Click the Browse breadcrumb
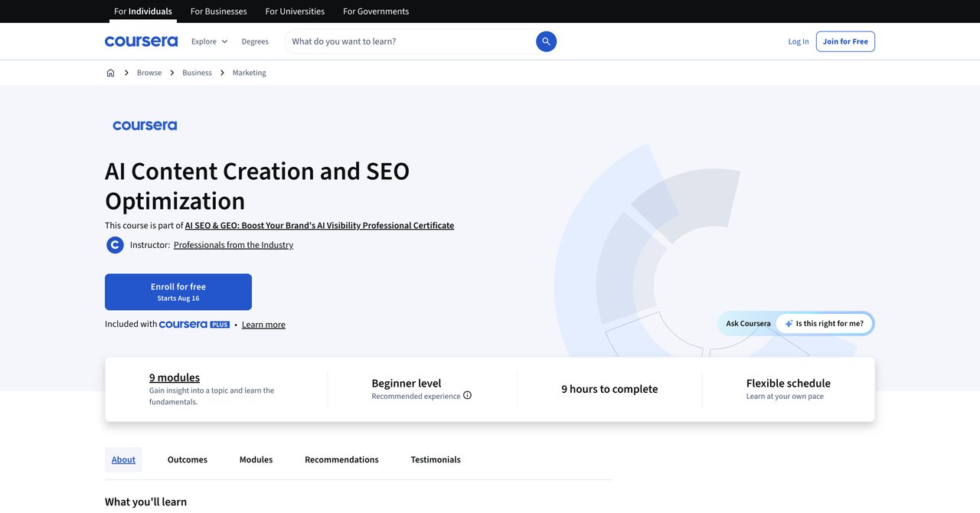Viewport: 980px width, 513px height. (149, 73)
